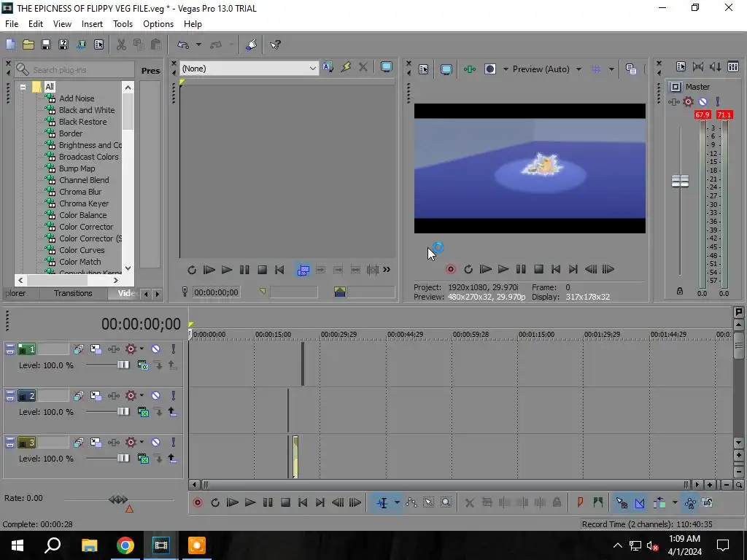Mute video Track 2
The height and width of the screenshot is (560, 747).
(156, 396)
